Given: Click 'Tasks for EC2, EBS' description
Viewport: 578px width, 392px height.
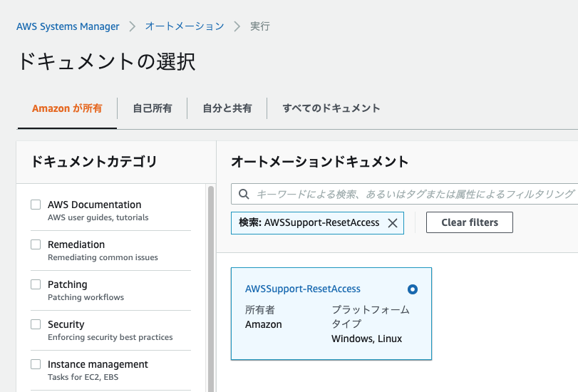Looking at the screenshot, I should (x=83, y=377).
